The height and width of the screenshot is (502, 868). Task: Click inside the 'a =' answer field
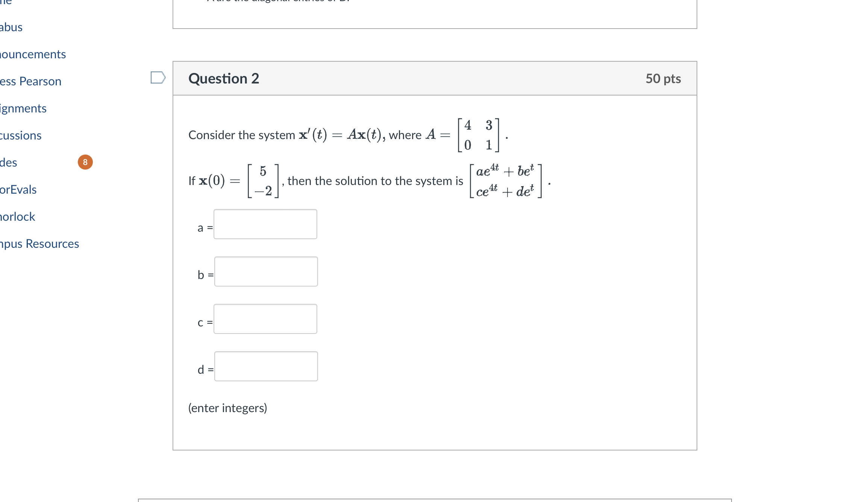265,224
